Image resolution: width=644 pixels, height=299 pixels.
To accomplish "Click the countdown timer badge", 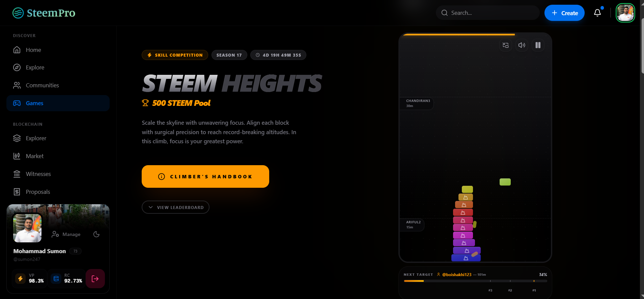I will click(x=278, y=55).
